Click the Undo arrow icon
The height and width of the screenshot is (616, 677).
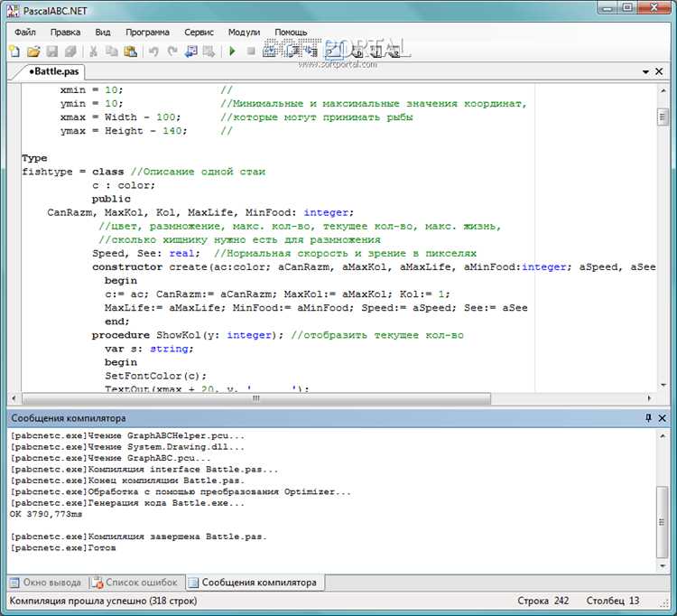click(x=153, y=51)
